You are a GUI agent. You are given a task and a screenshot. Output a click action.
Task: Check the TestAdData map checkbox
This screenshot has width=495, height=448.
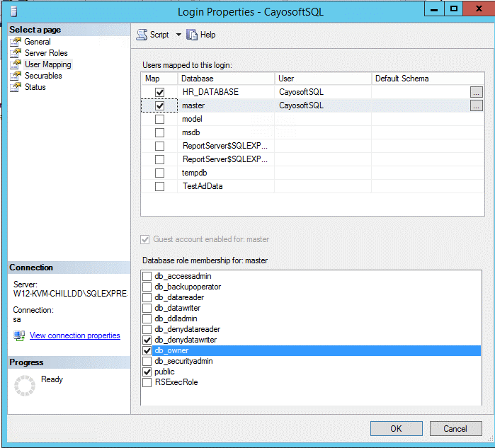160,186
